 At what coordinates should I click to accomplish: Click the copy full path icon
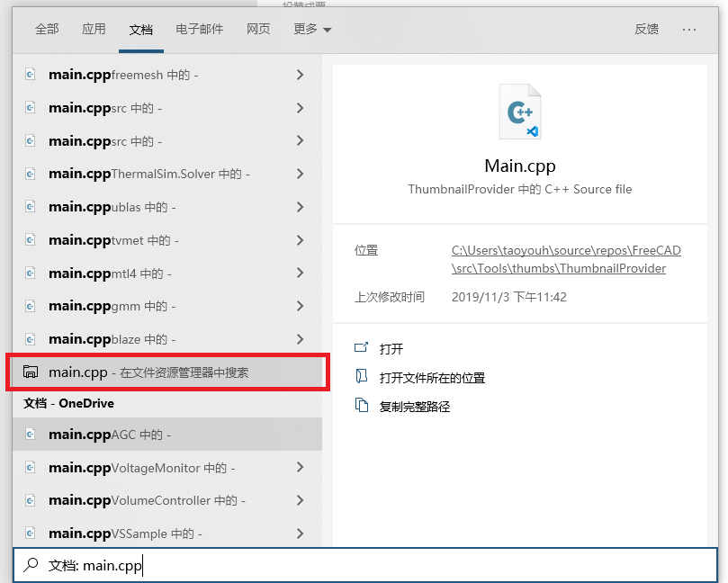[x=361, y=405]
